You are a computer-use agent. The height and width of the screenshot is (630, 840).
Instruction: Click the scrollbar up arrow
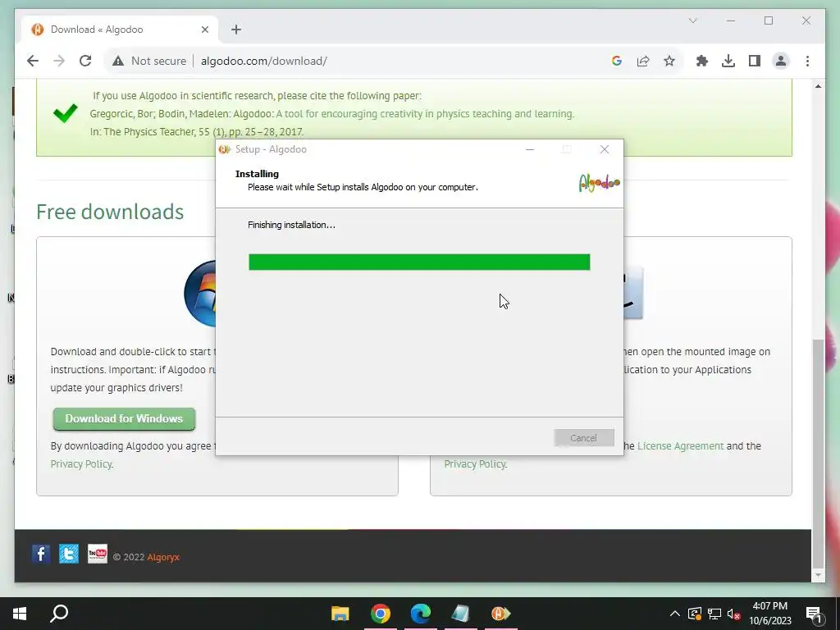coord(818,86)
